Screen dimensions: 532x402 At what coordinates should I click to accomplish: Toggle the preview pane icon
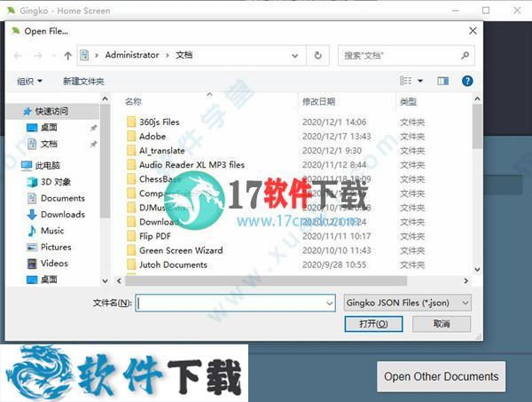point(443,81)
